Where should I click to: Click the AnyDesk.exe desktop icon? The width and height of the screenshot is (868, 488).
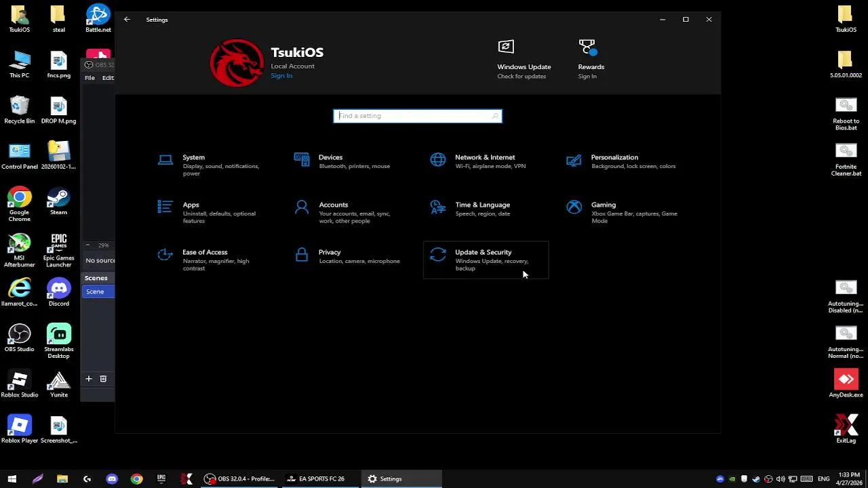846,384
